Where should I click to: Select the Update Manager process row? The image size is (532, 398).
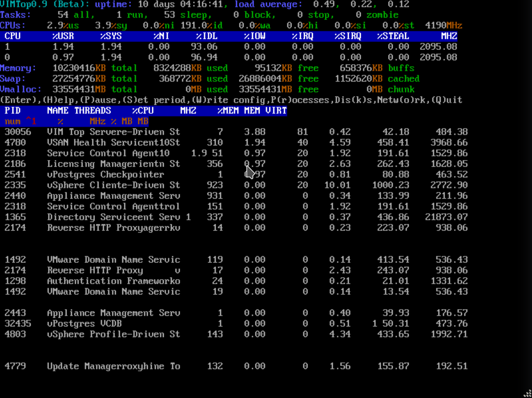236,366
